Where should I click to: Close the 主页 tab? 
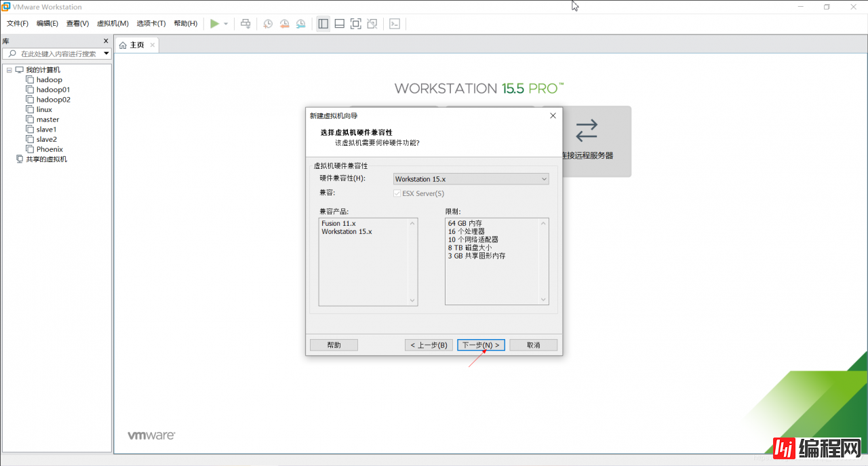point(153,45)
